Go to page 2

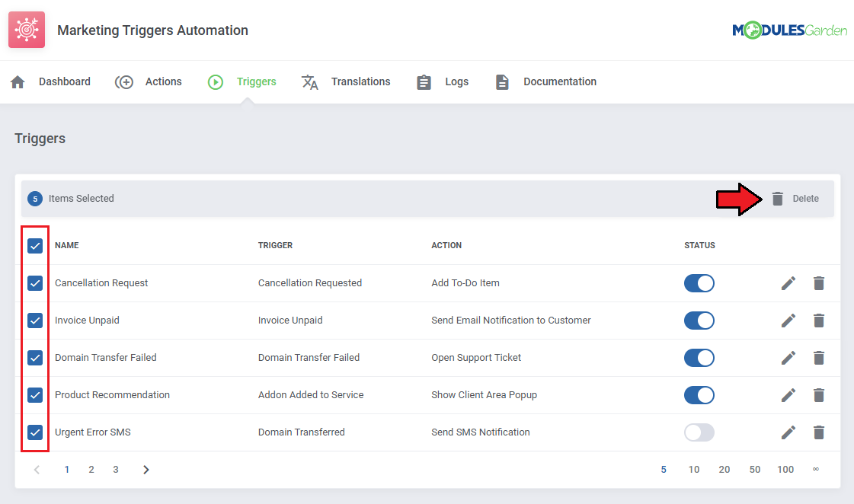(91, 470)
